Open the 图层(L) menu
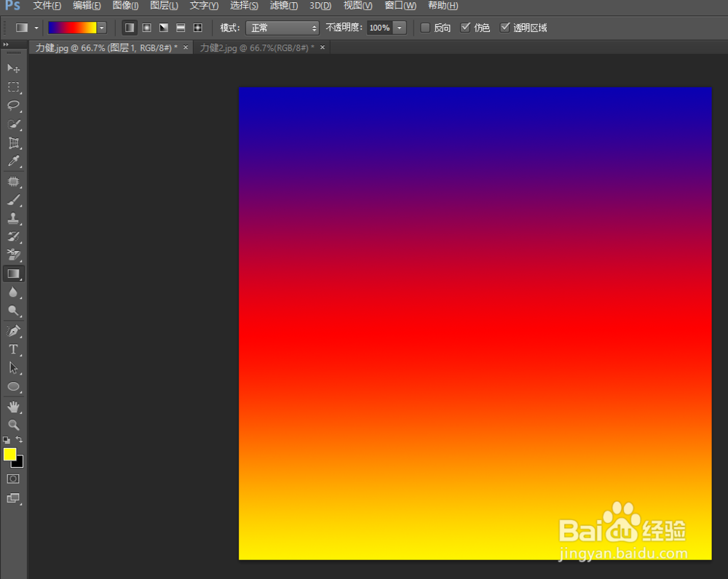728x579 pixels. point(164,6)
